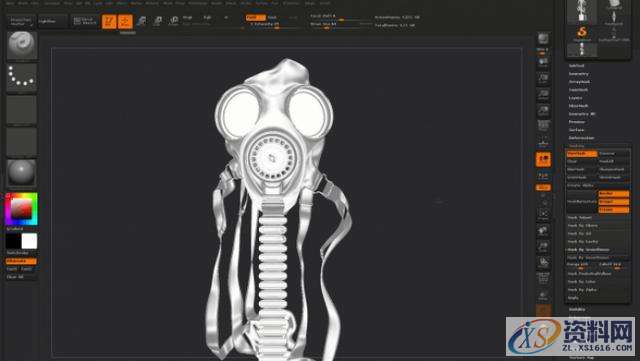Click the Inverse mask button

coord(614,154)
